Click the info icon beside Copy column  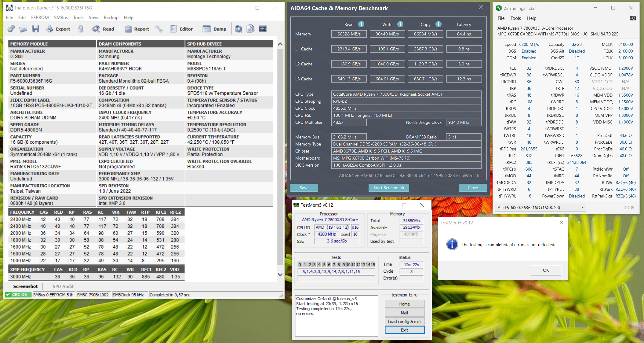tap(438, 24)
